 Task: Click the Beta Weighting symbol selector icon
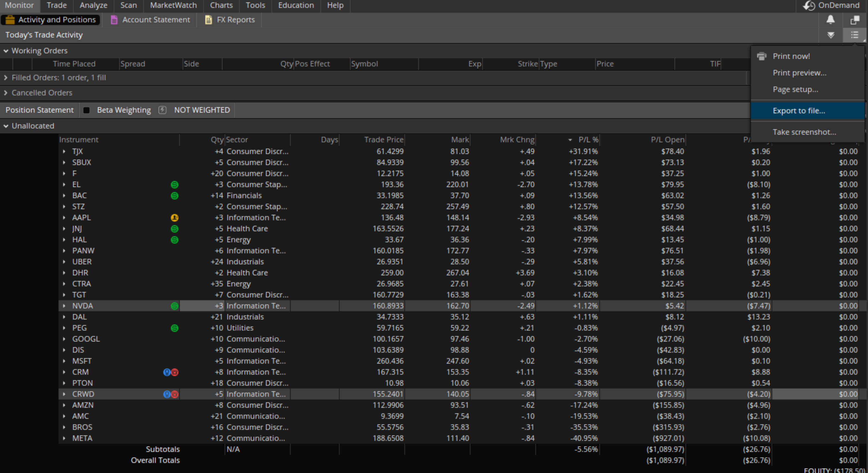pos(162,110)
